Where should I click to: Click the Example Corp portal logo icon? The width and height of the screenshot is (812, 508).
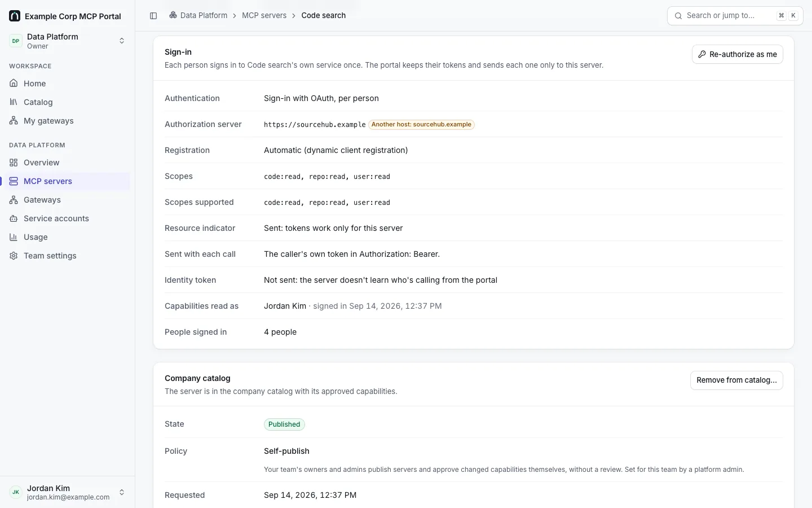(15, 16)
